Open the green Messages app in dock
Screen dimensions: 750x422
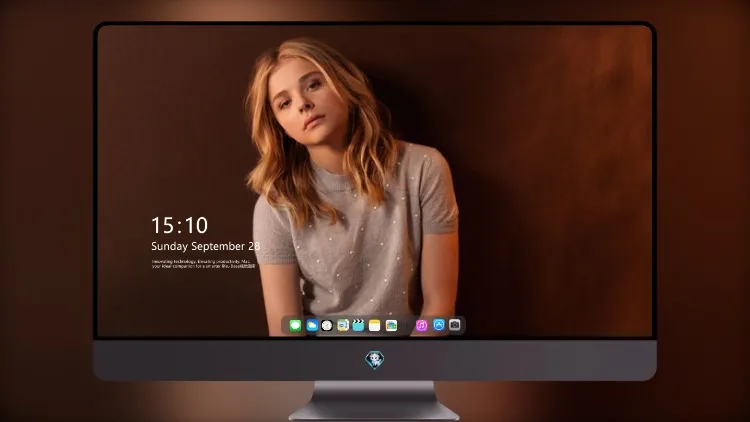[x=295, y=325]
